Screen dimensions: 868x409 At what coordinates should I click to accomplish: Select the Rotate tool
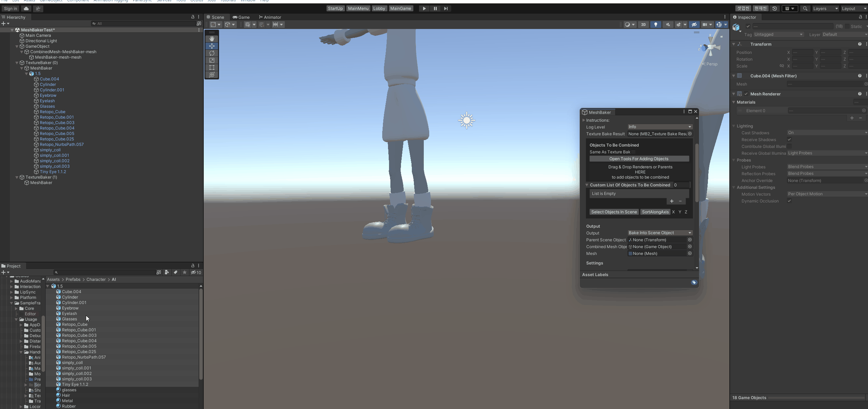[212, 53]
